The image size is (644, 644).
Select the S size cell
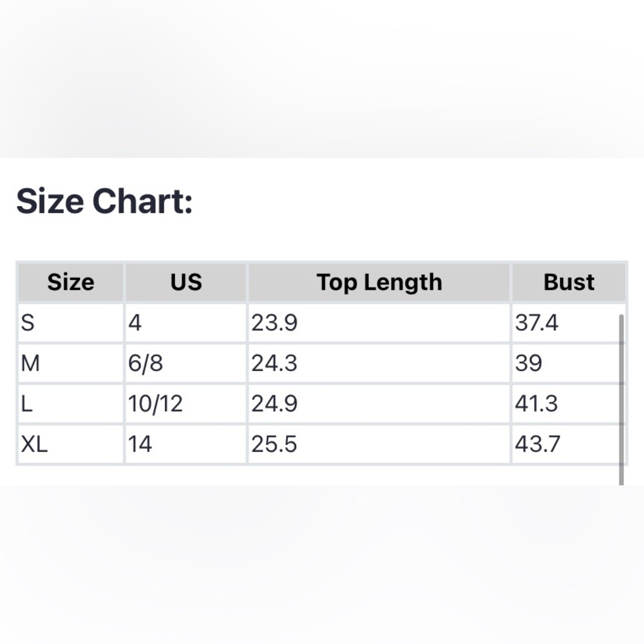[71, 323]
